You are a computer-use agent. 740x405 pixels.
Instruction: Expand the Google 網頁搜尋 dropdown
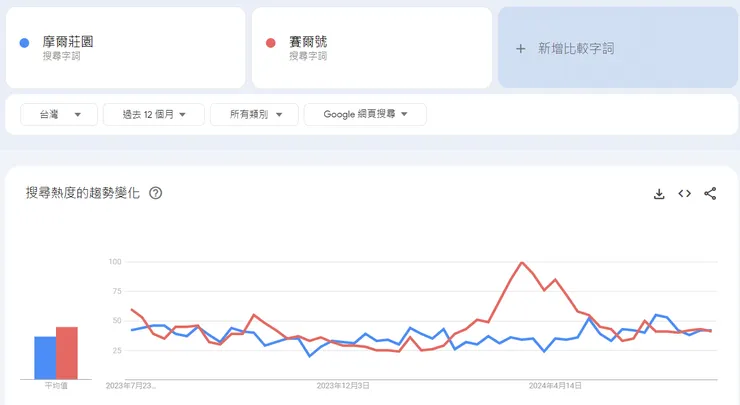[x=365, y=114]
